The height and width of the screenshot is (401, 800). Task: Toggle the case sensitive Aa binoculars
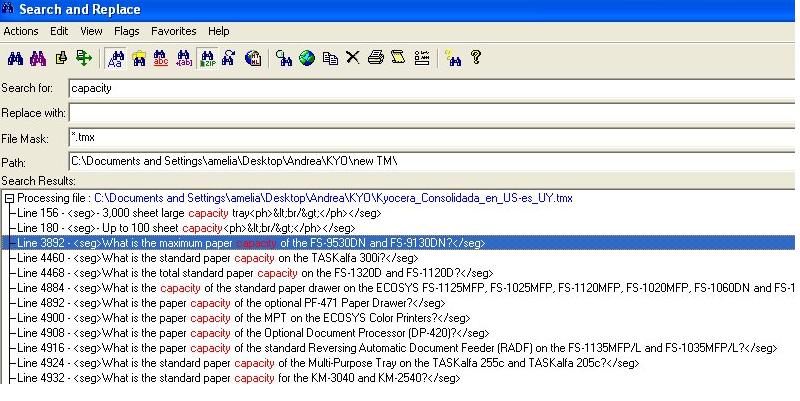(116, 58)
